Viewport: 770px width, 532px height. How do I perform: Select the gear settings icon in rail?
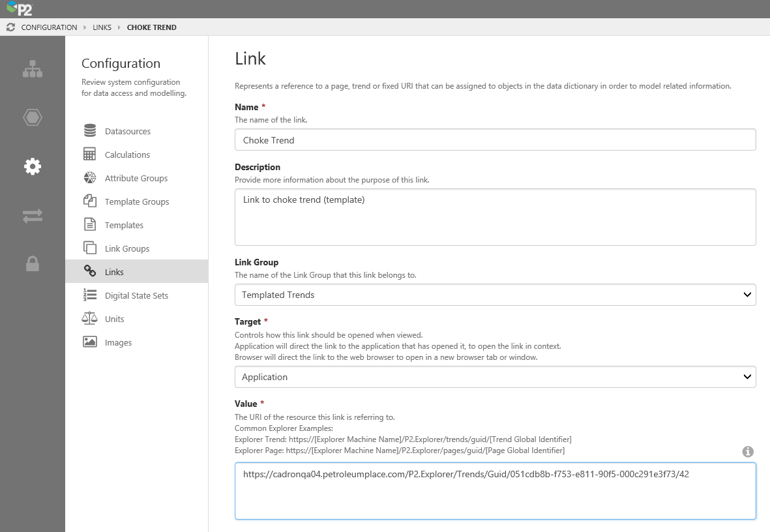coord(33,166)
